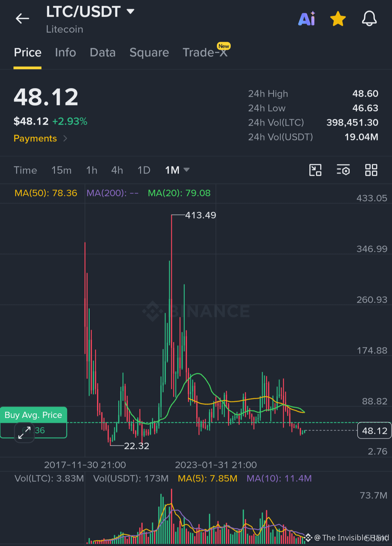Click the 24h Vol(USDT) value 19.04M

(361, 137)
